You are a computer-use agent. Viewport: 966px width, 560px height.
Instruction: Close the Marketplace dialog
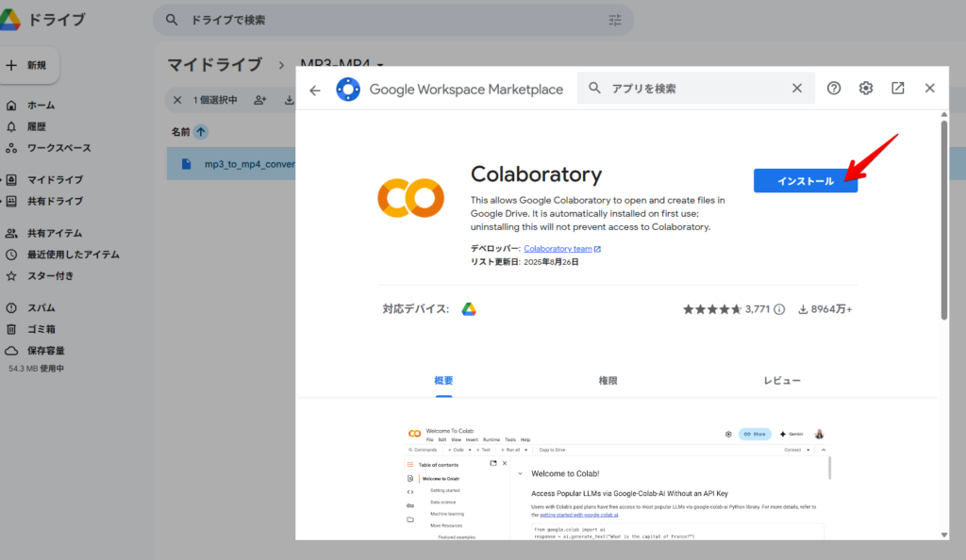click(x=929, y=88)
